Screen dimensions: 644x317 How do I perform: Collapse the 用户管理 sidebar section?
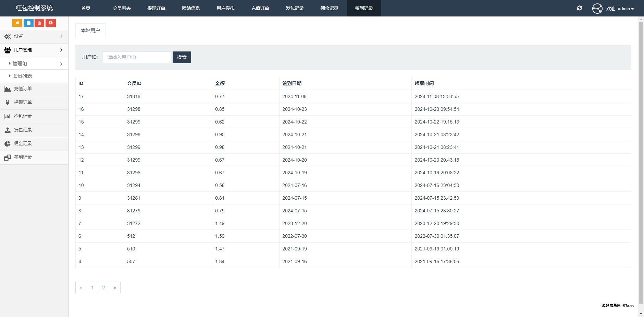point(34,50)
